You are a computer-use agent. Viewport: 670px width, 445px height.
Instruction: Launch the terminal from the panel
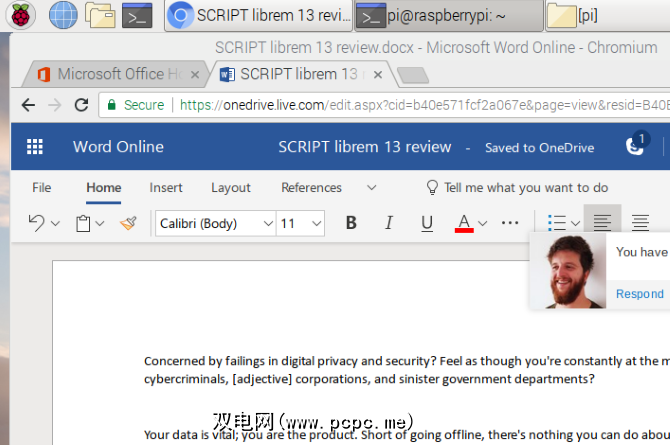tap(137, 15)
